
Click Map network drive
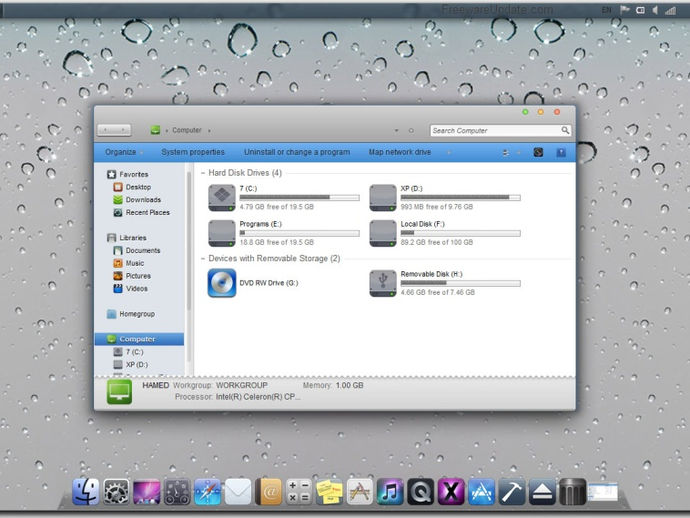(x=400, y=152)
